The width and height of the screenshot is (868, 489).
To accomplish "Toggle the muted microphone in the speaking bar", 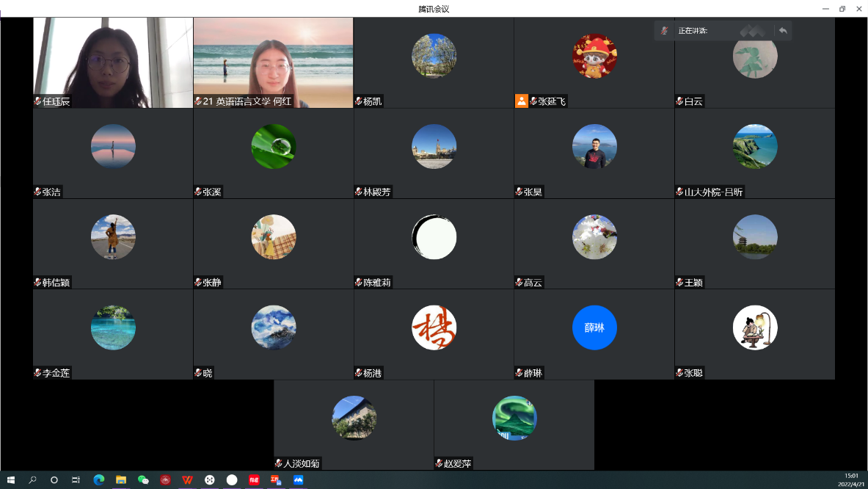I will (x=665, y=31).
